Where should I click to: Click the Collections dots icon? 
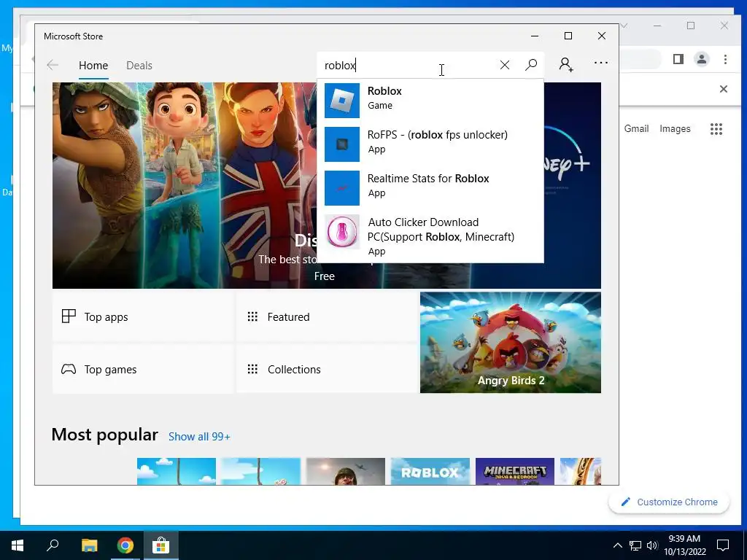tap(252, 369)
